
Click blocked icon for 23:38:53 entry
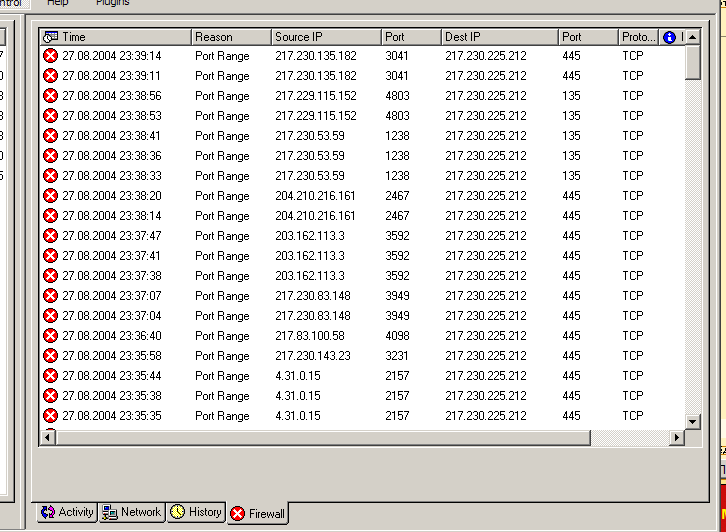pyautogui.click(x=50, y=116)
